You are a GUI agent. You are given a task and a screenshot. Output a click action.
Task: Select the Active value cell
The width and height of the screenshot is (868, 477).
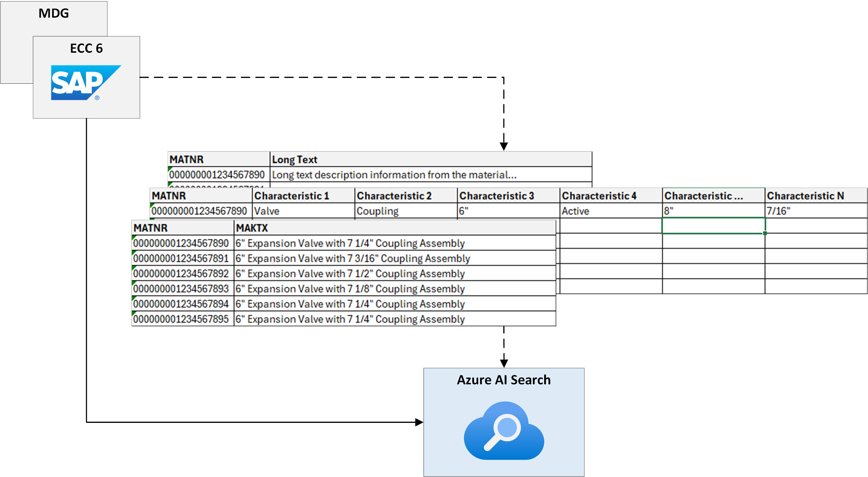coord(575,211)
